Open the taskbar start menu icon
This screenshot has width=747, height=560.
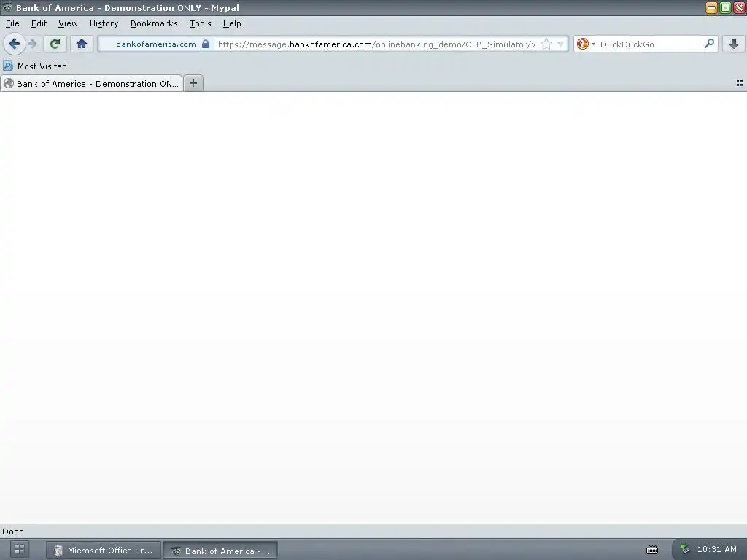[20, 549]
